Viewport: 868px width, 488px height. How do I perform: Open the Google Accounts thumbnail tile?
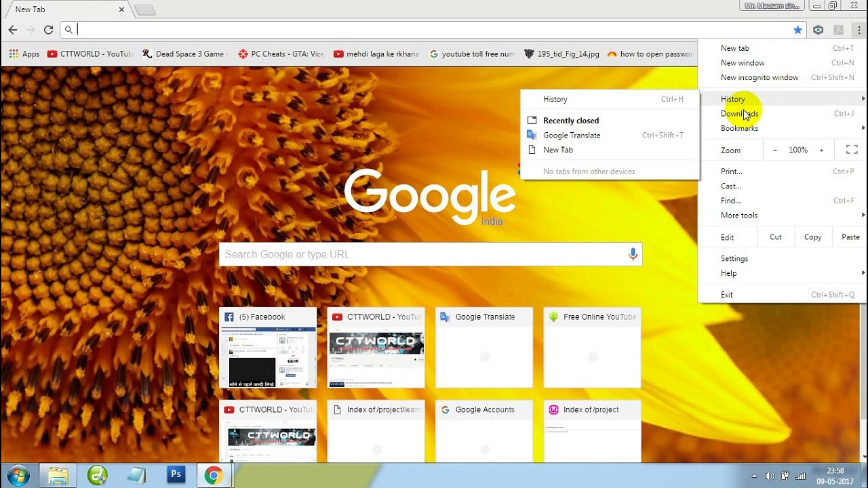(x=484, y=431)
